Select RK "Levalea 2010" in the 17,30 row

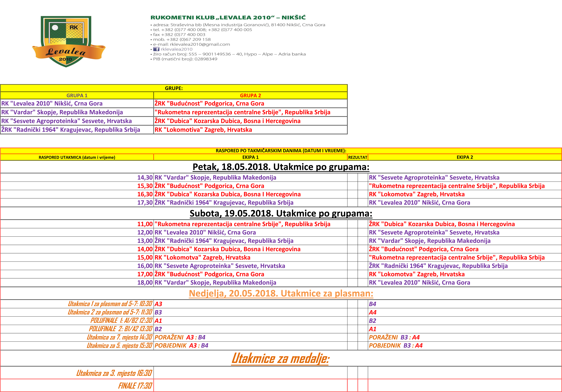pyautogui.click(x=420, y=202)
